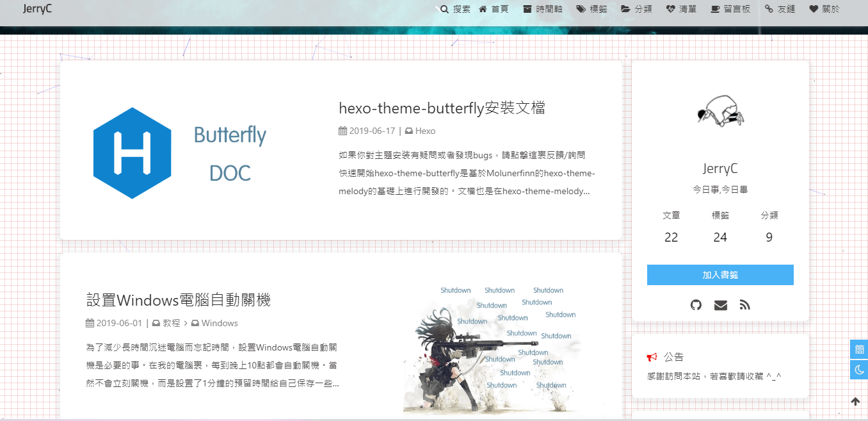Click the excerpt starting 如果你對主題安裝有疑問

pos(467,173)
